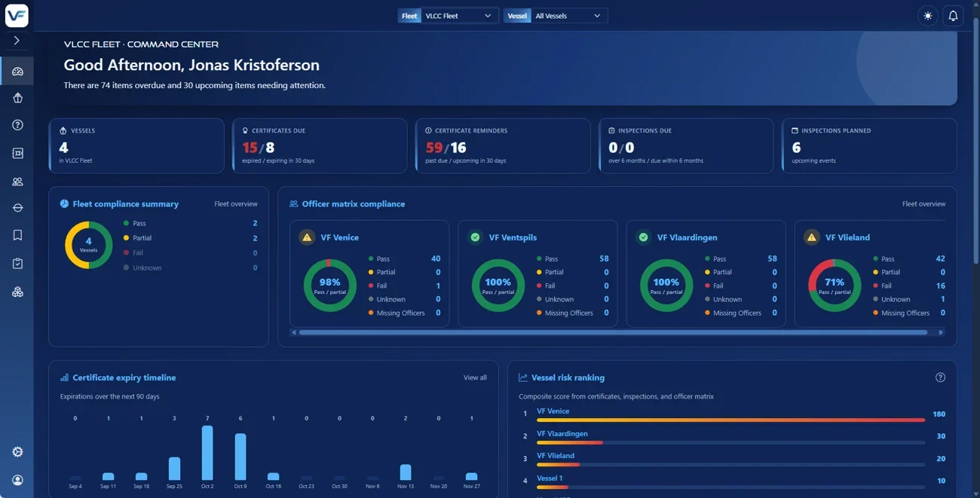Open the vessels ship sidebar icon

[x=17, y=98]
